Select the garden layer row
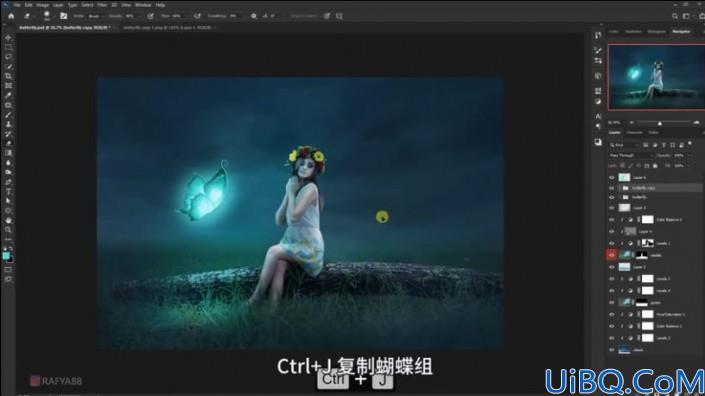The height and width of the screenshot is (396, 705). [x=656, y=303]
